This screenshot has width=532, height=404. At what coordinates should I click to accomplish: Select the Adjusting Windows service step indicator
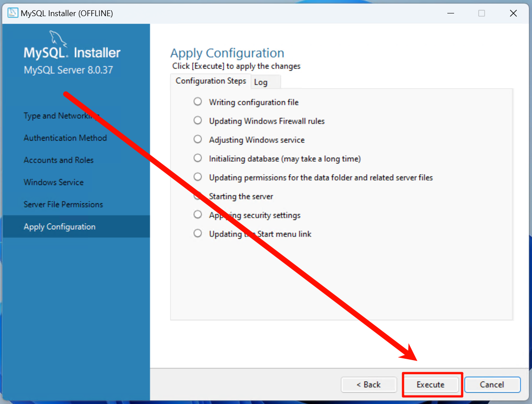pyautogui.click(x=197, y=139)
